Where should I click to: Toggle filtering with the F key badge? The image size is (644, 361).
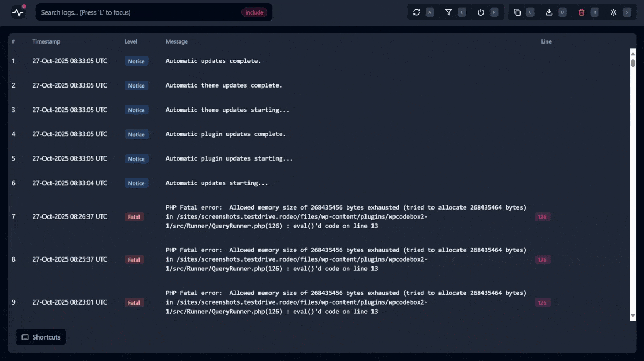460,12
